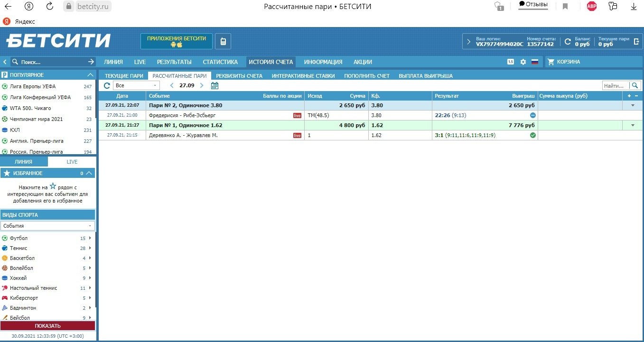644x342 pixels.
Task: Open the События sports type dropdown
Action: [47, 226]
